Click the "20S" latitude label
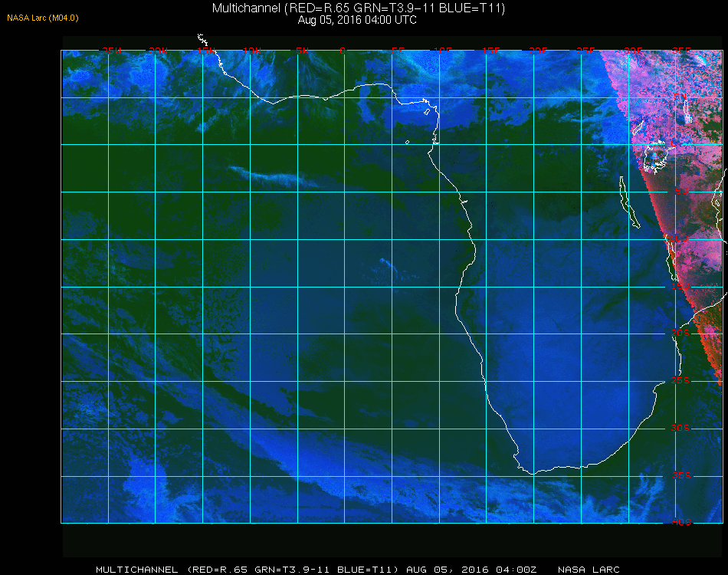The height and width of the screenshot is (575, 728). (x=680, y=333)
